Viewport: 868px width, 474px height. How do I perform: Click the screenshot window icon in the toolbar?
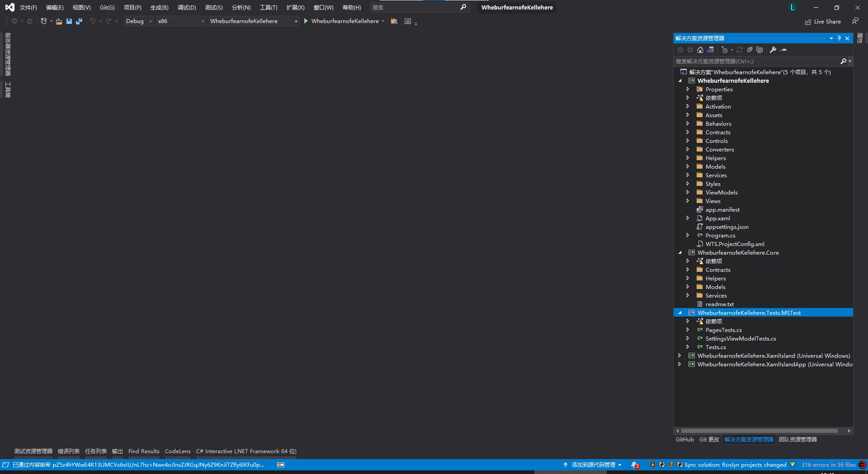coord(408,21)
